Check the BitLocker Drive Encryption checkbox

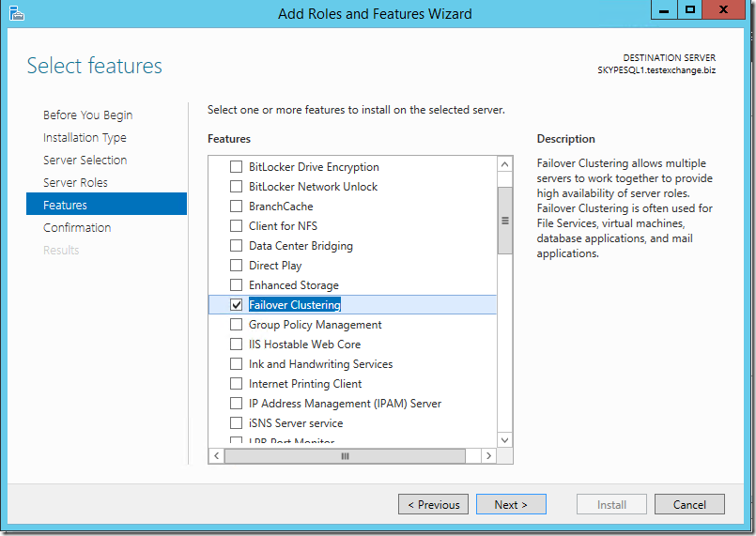point(237,167)
